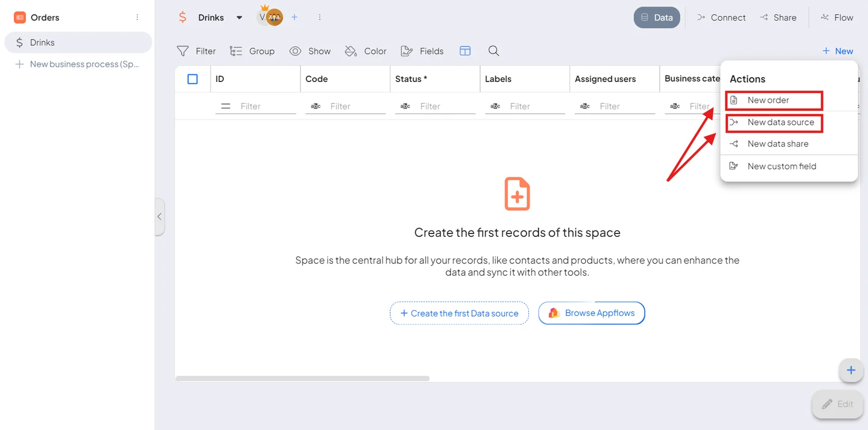Click the Labels column header
Image resolution: width=868 pixels, height=430 pixels.
[x=525, y=79]
